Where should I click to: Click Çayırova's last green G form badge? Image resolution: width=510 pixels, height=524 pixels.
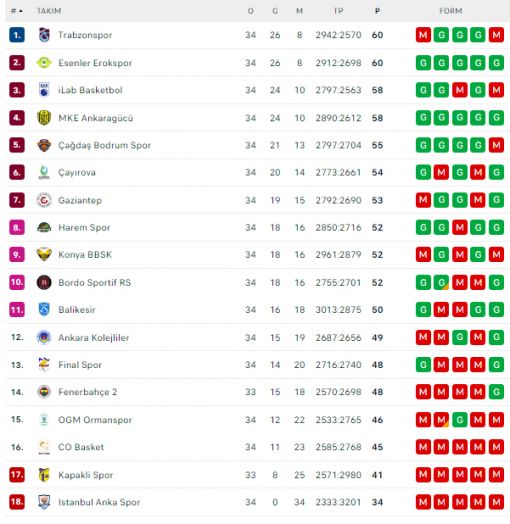(x=496, y=172)
